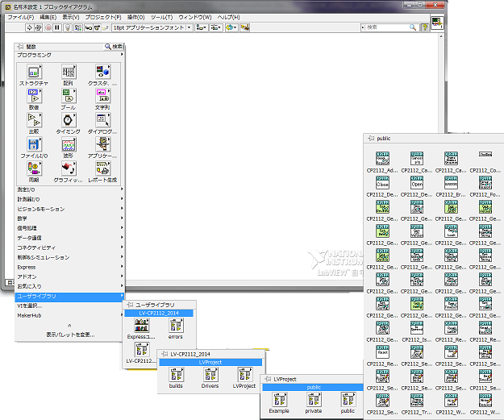This screenshot has height=420, width=504.
Task: Open the ウィンドウ(W) menu
Action: pos(195,18)
